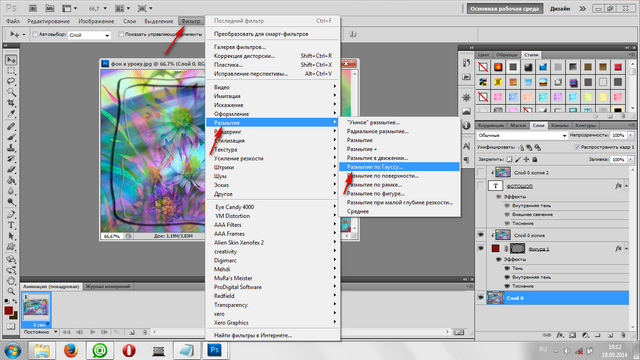Hide the Слой 0 layer visibility
This screenshot has height=360, width=640.
(x=480, y=298)
